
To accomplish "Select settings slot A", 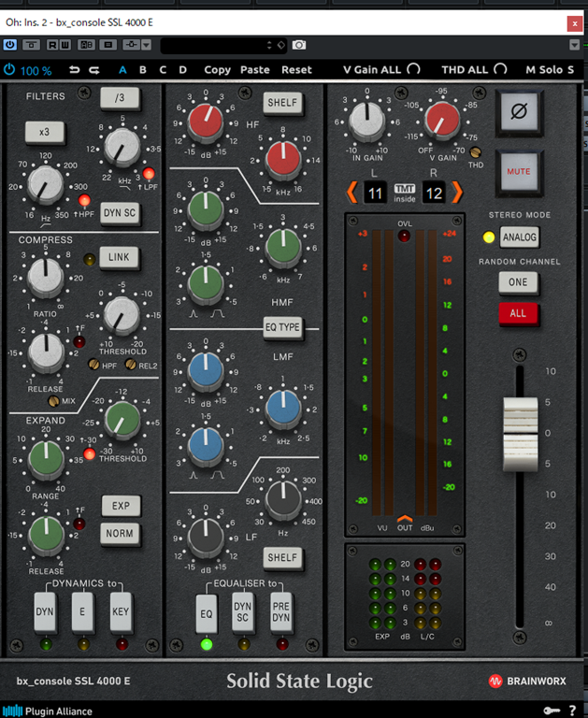I will click(122, 70).
